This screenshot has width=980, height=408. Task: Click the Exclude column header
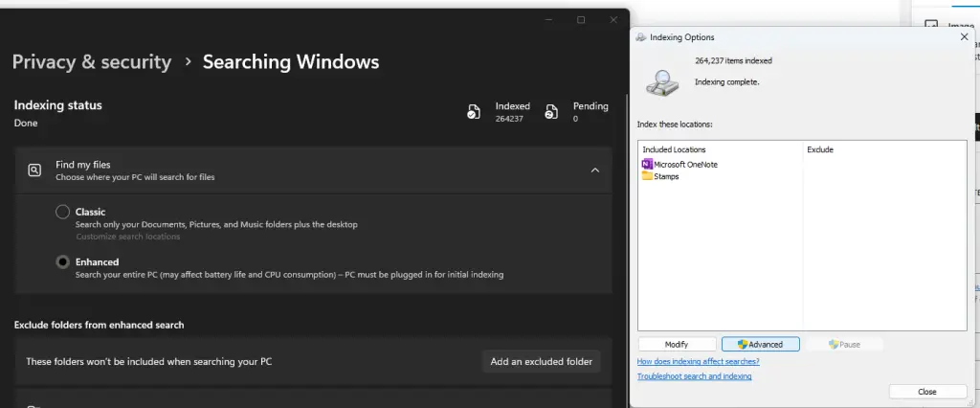820,150
